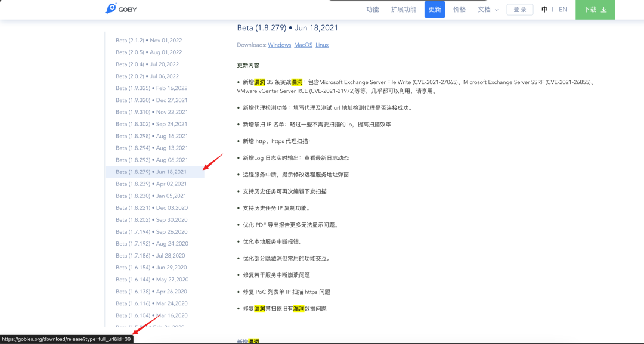The height and width of the screenshot is (344, 644).
Task: Click the 登录 button
Action: point(520,10)
